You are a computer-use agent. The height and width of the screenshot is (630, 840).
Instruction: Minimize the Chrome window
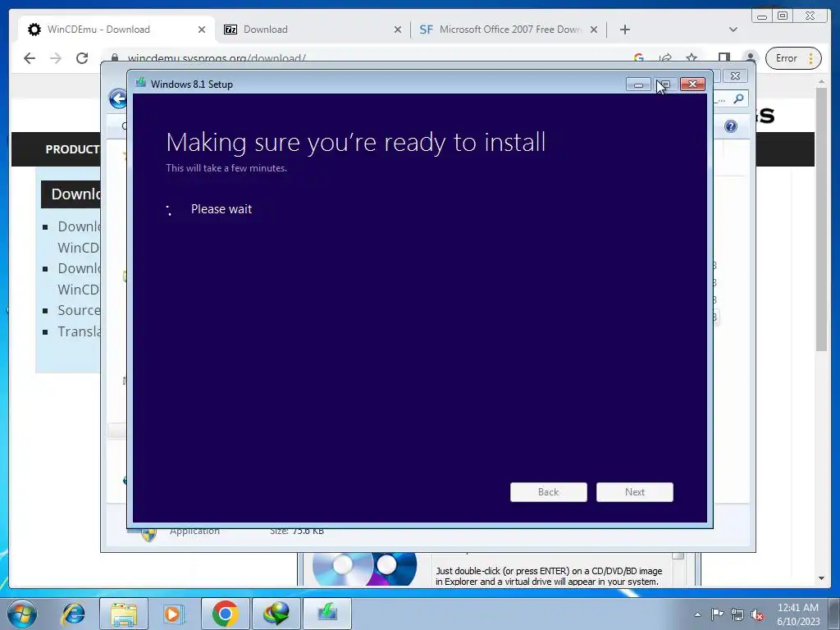pos(762,16)
